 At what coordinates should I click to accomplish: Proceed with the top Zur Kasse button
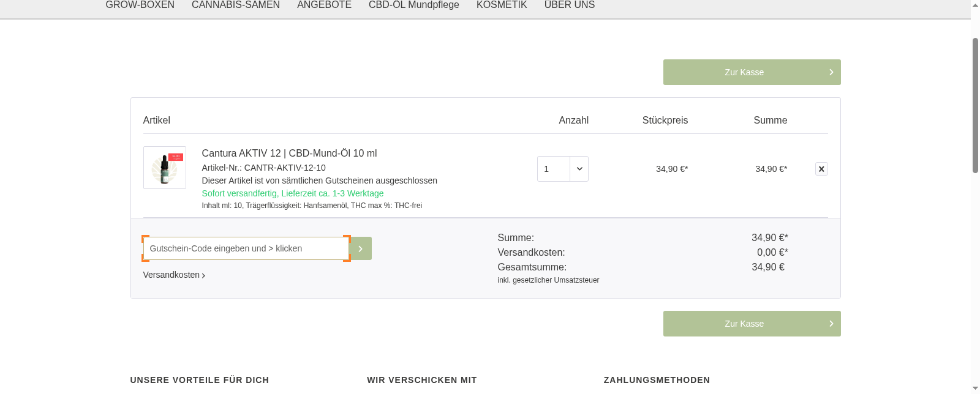[x=744, y=72]
